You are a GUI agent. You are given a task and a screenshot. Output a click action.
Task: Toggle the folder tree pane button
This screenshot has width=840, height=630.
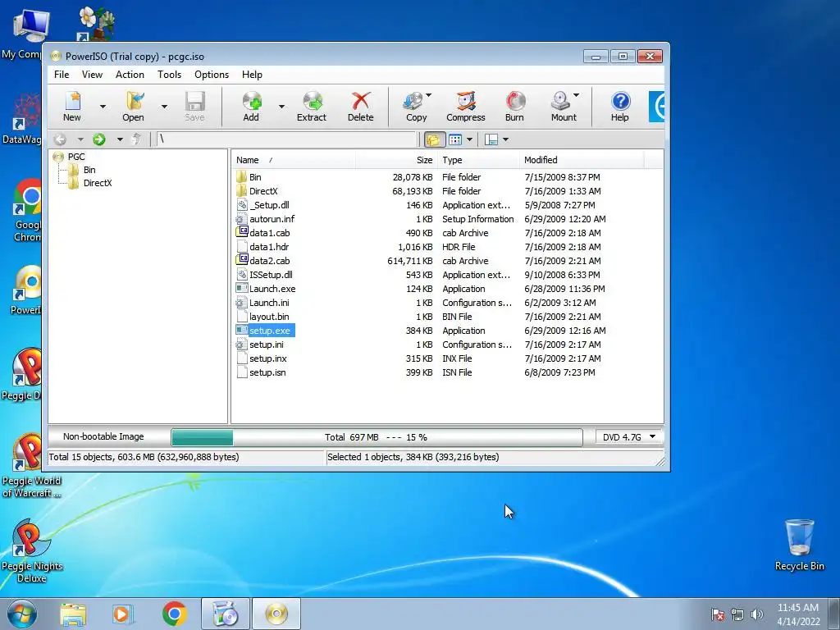(434, 139)
